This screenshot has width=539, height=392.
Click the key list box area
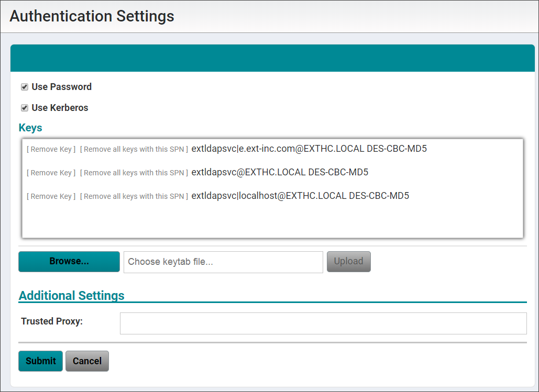point(272,220)
